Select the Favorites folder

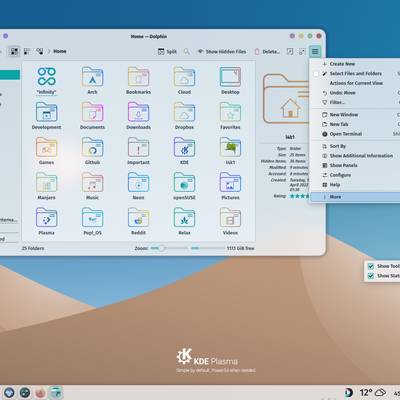coord(230,116)
